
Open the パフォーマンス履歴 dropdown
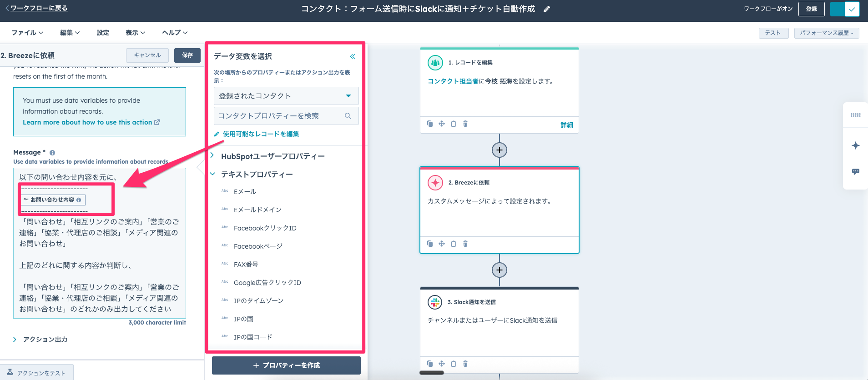[x=826, y=33]
